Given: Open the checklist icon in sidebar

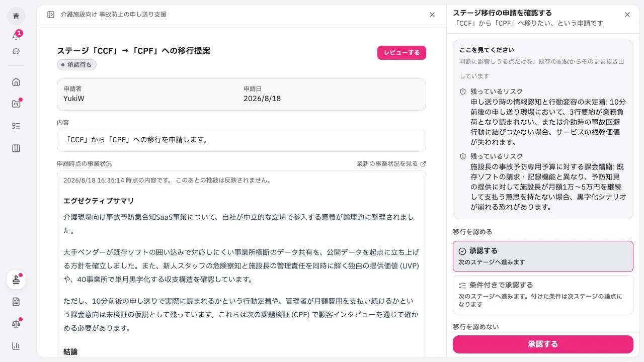Looking at the screenshot, I should pyautogui.click(x=16, y=126).
